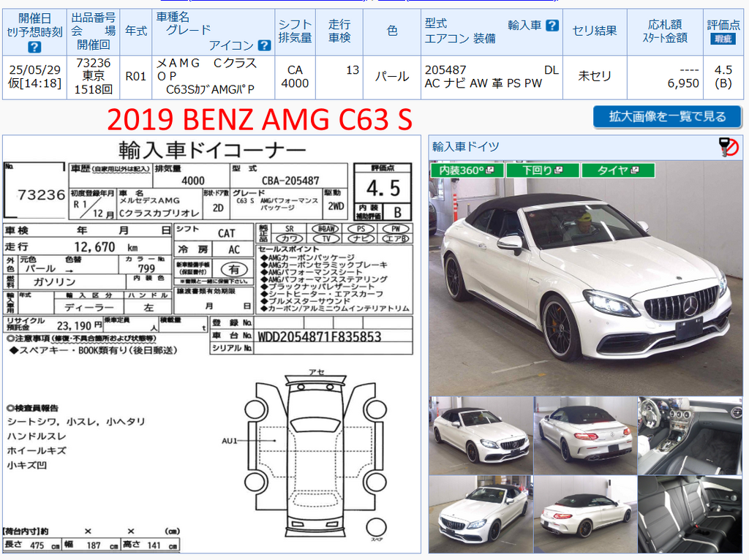The image size is (749, 560).
Task: Select the CBA-205487 model code on the sheet
Action: tap(290, 181)
